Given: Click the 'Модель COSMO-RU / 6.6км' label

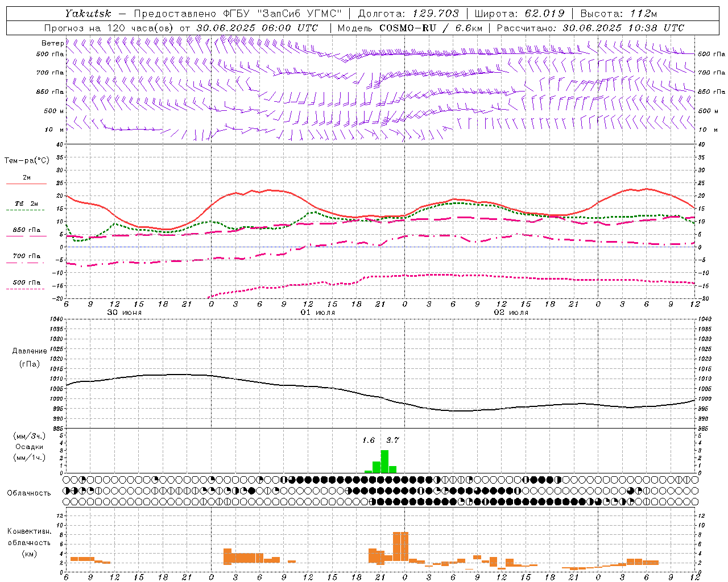Looking at the screenshot, I should pos(410,28).
